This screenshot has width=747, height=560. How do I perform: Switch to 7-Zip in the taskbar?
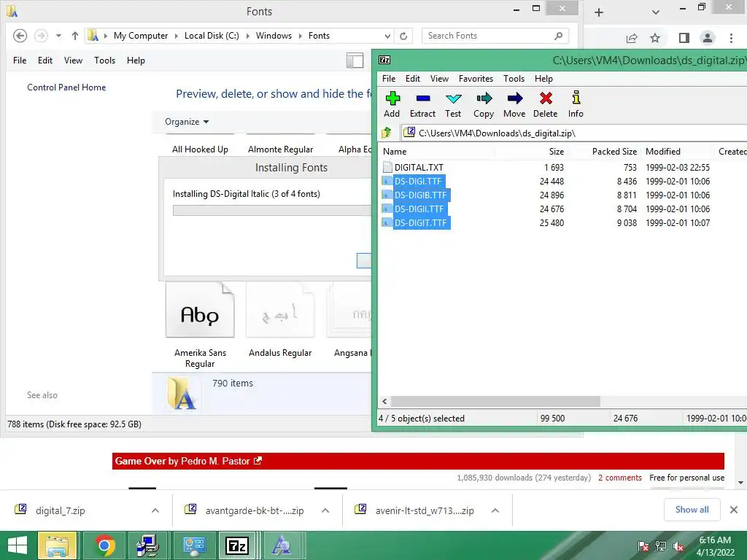(237, 545)
